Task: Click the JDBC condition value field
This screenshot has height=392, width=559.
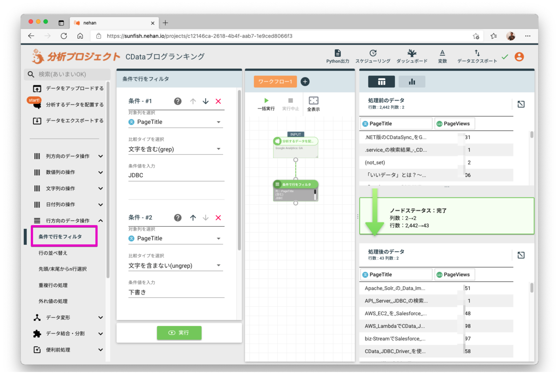Action: point(176,176)
